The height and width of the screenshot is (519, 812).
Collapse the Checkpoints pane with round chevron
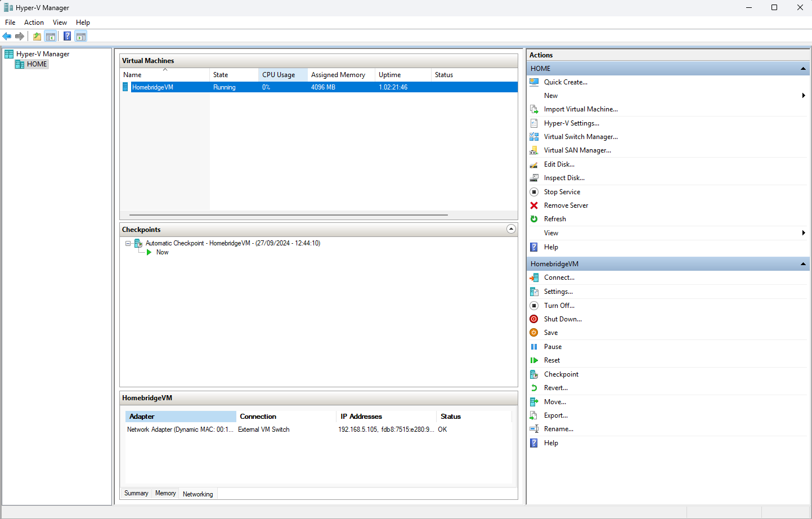pyautogui.click(x=511, y=229)
